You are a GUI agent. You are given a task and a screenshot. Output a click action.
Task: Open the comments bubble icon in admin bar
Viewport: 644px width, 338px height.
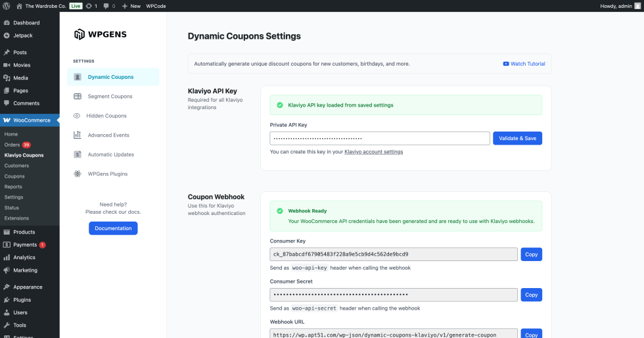click(106, 6)
